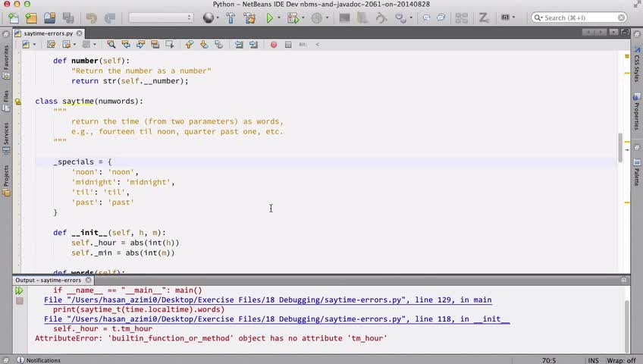Open the Files side panel
This screenshot has width=643, height=364.
[x=6, y=102]
